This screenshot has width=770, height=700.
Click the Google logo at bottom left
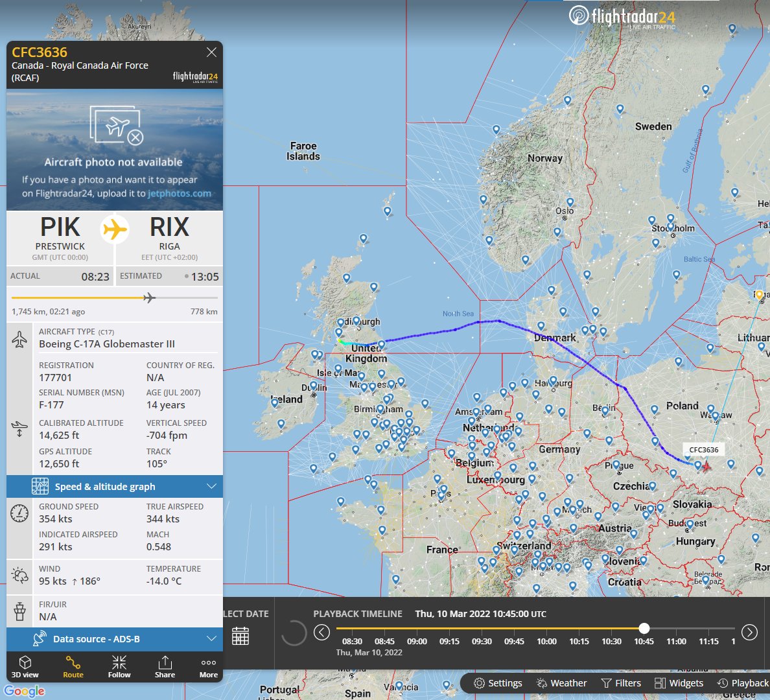point(25,691)
